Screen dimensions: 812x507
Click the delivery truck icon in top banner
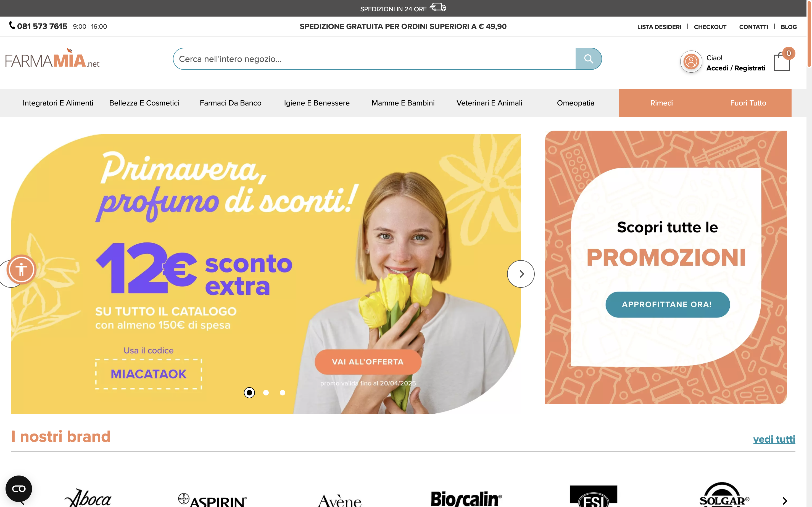click(x=438, y=7)
